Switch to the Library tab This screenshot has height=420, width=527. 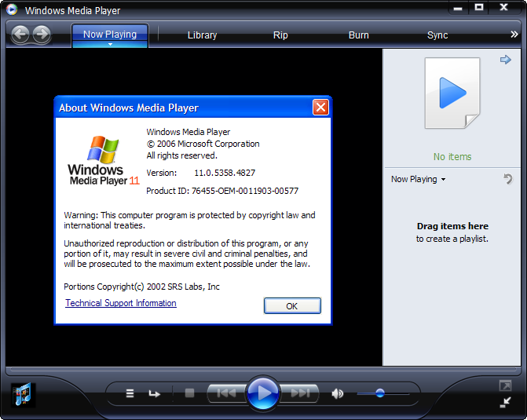202,35
